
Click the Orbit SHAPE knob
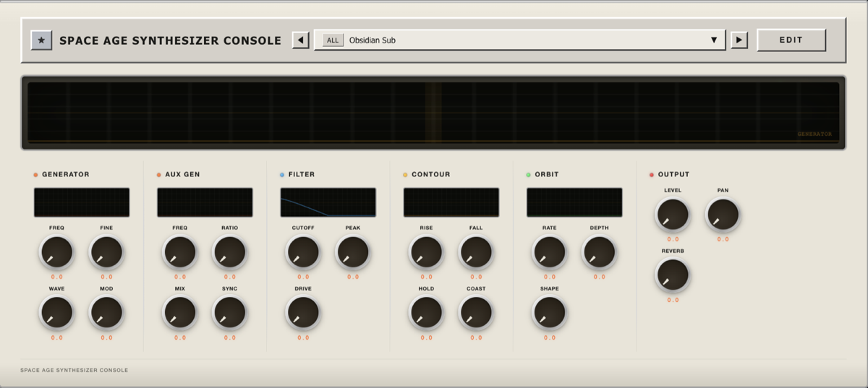click(550, 313)
